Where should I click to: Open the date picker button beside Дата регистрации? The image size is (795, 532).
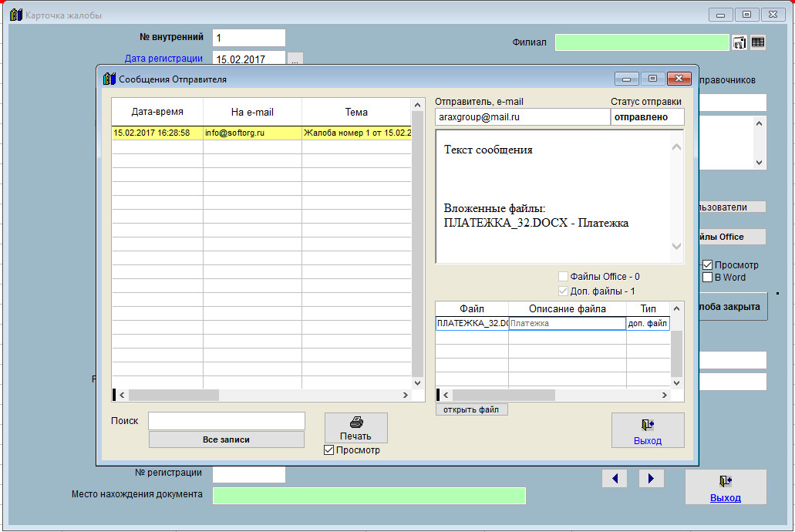[295, 59]
